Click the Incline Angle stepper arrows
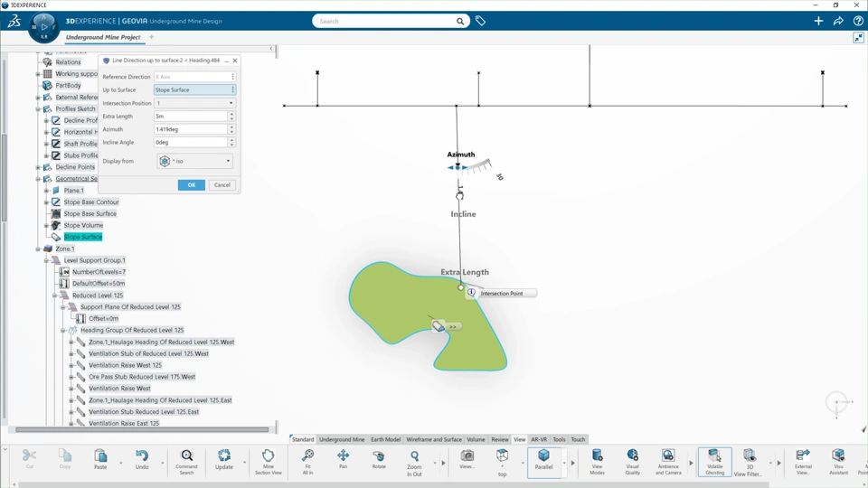The width and height of the screenshot is (868, 488). pyautogui.click(x=232, y=142)
